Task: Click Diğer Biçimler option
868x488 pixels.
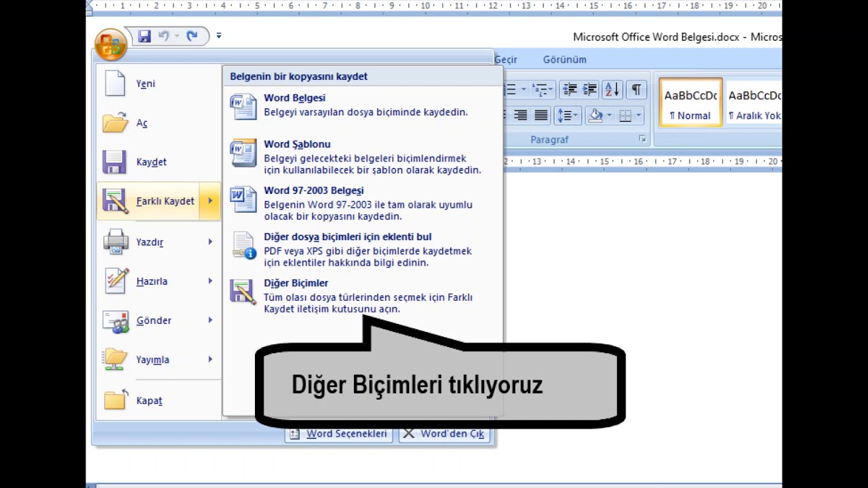Action: pos(362,296)
